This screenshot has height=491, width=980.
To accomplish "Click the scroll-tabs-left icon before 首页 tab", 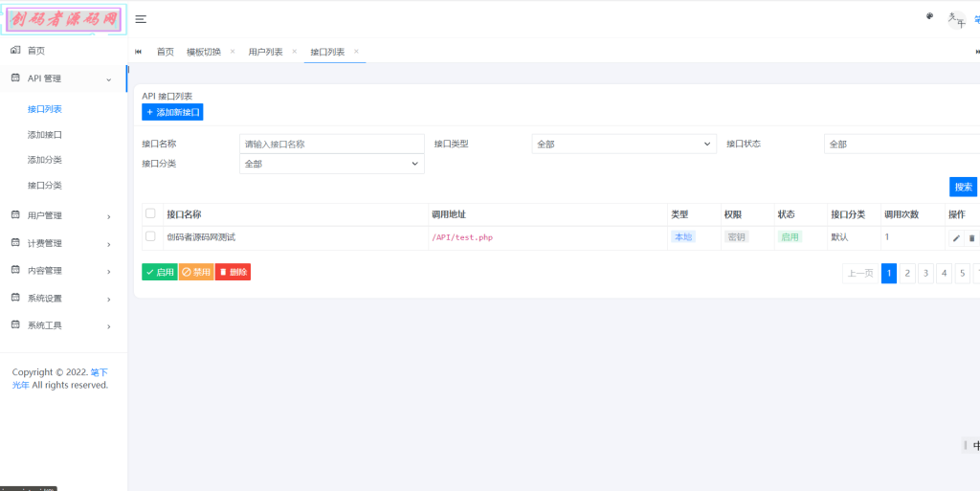I will tap(139, 52).
